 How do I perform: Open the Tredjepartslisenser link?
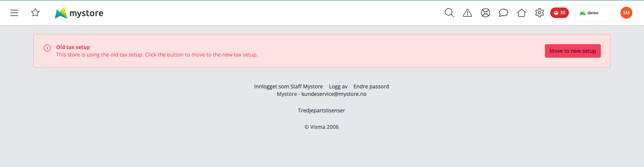321,110
